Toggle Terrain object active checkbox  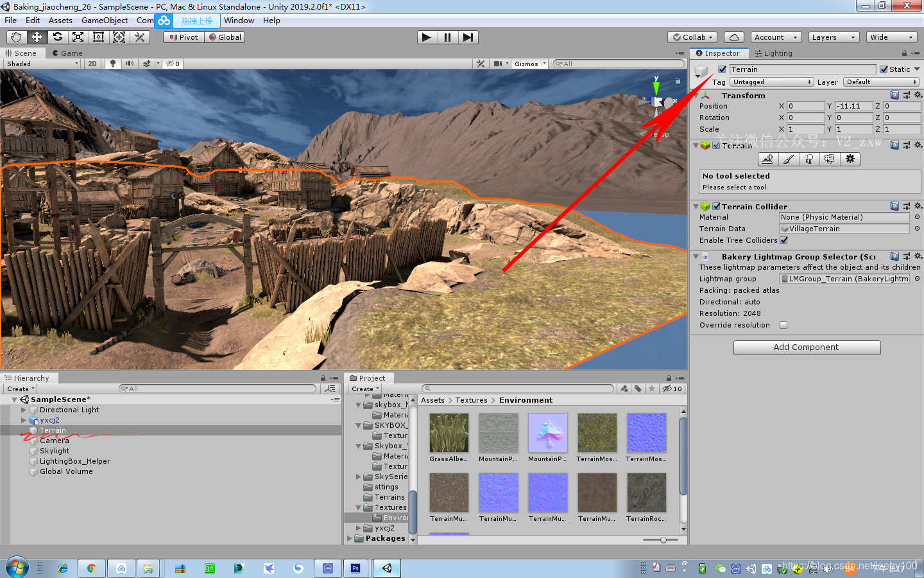[x=723, y=69]
